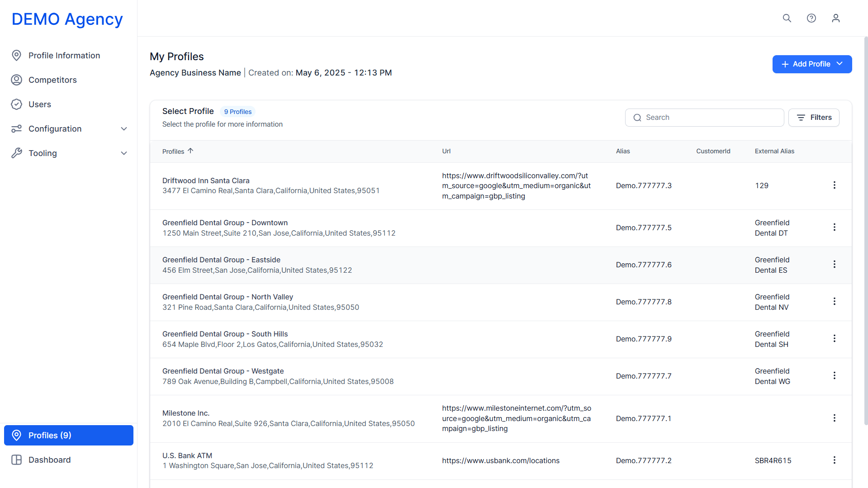This screenshot has height=488, width=868.
Task: Click the Profile Information pin icon
Action: [17, 56]
